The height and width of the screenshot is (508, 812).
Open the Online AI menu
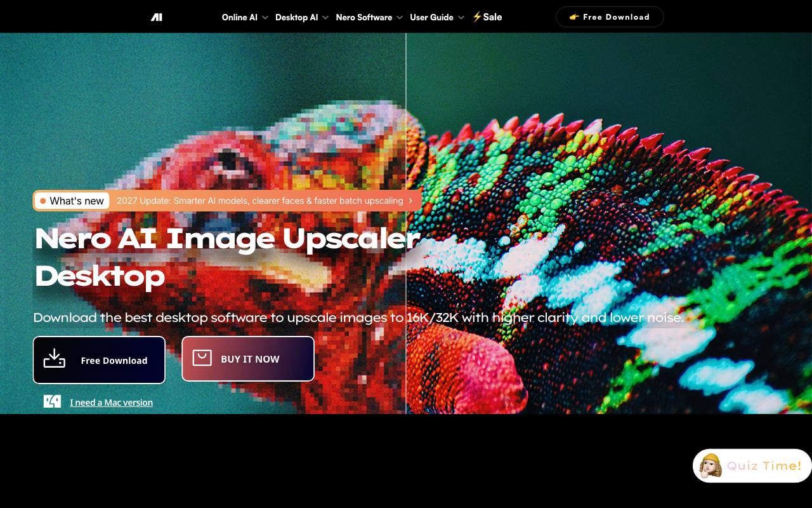point(239,17)
